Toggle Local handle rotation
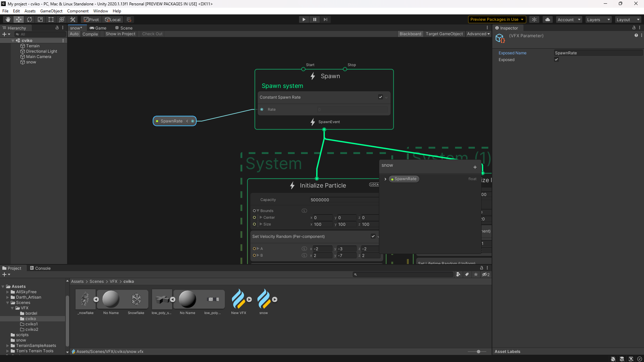Screen dimensions: 644x362 pos(113,19)
